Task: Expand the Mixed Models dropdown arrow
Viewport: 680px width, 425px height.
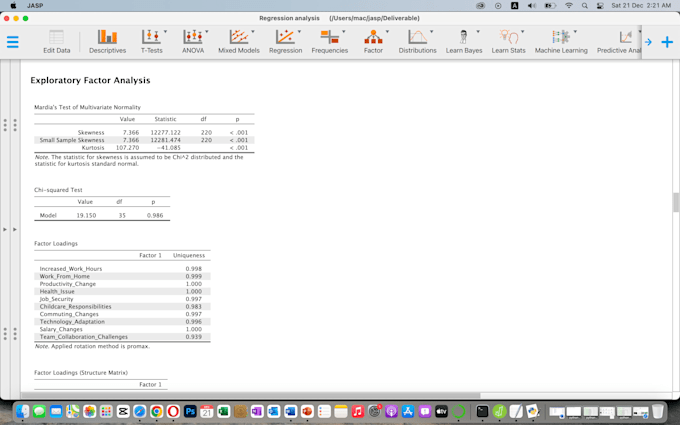Action: click(253, 32)
